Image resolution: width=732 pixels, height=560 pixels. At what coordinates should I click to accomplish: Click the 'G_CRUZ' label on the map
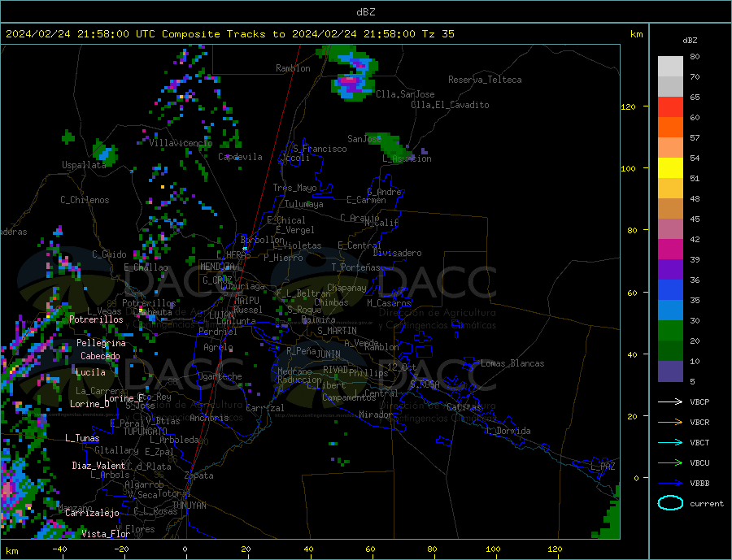217,280
